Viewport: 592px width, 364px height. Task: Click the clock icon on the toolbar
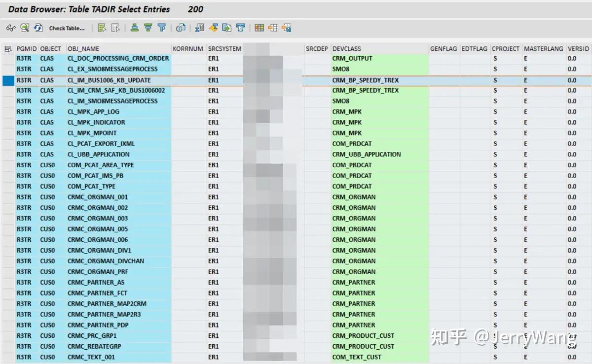point(181,28)
